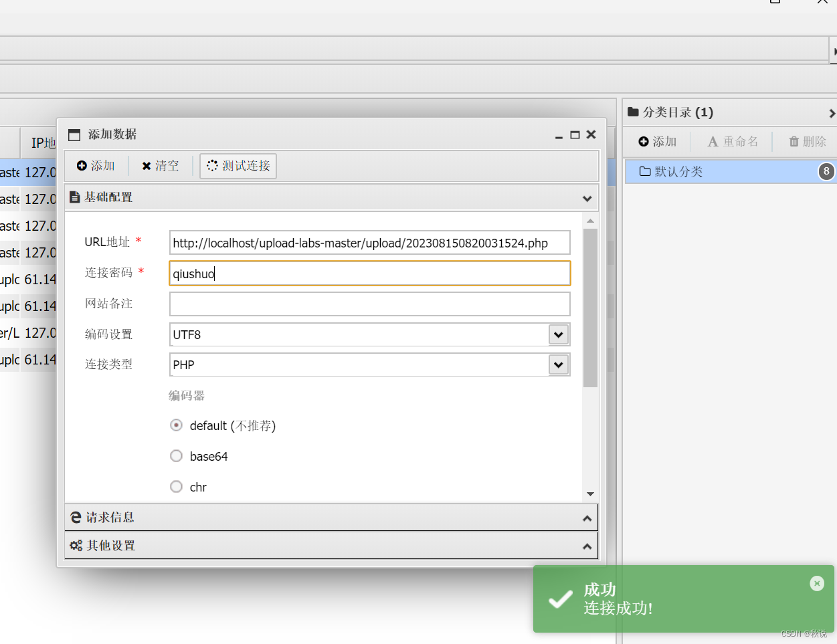The height and width of the screenshot is (644, 837).
Task: Collapse the 分类目录 panel with the arrow
Action: click(x=832, y=113)
